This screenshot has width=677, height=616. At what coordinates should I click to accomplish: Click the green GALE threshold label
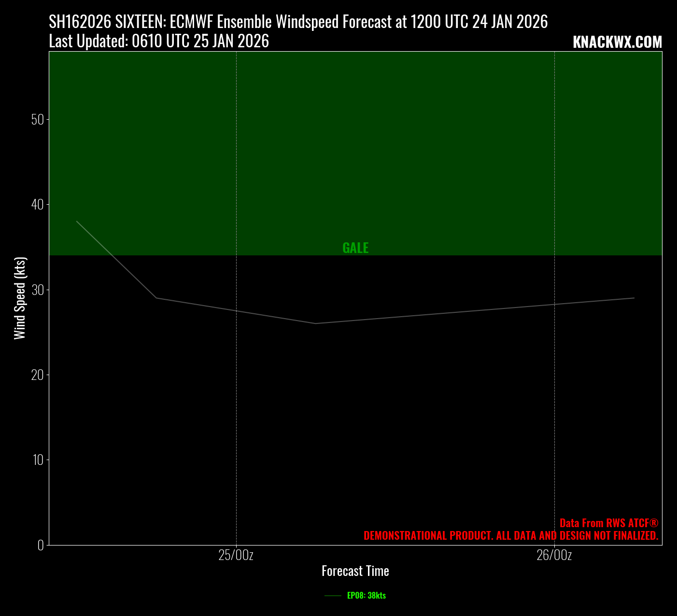pos(355,248)
